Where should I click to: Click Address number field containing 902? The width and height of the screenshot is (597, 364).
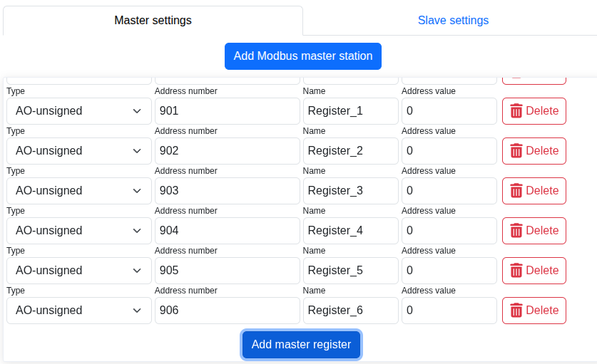(x=227, y=151)
